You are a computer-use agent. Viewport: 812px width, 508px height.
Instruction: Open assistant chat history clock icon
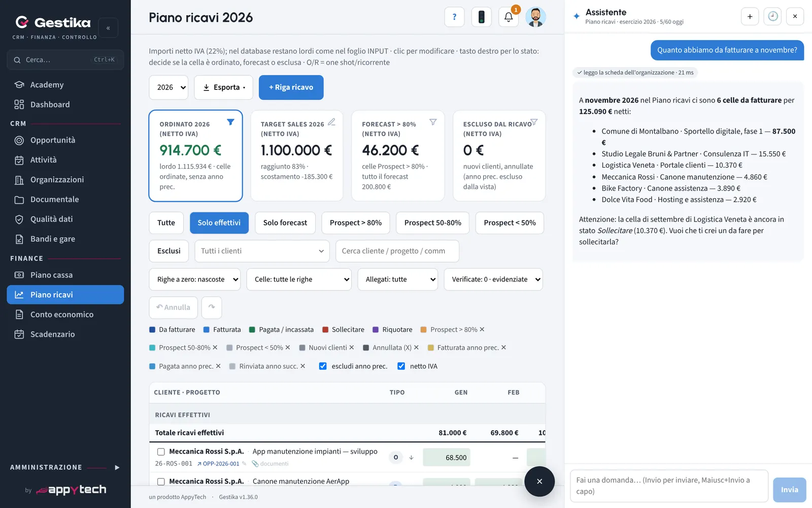click(x=772, y=16)
